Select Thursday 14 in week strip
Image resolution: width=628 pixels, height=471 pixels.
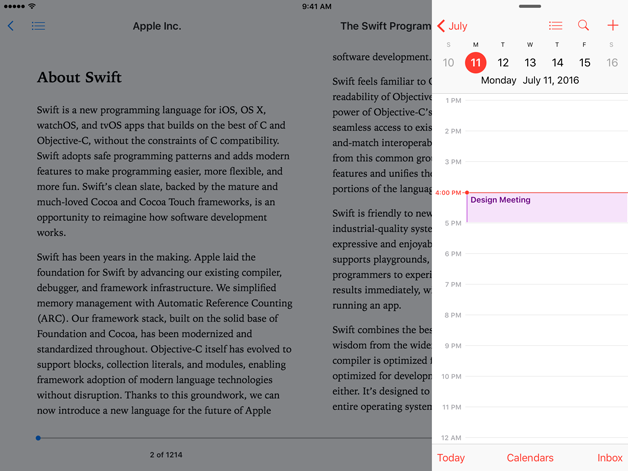558,62
